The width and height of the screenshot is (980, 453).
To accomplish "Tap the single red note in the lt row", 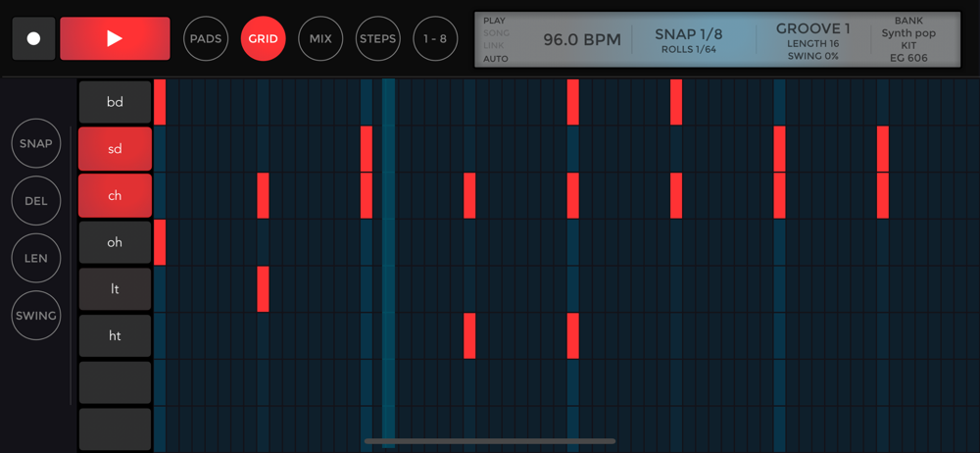I will pos(263,289).
